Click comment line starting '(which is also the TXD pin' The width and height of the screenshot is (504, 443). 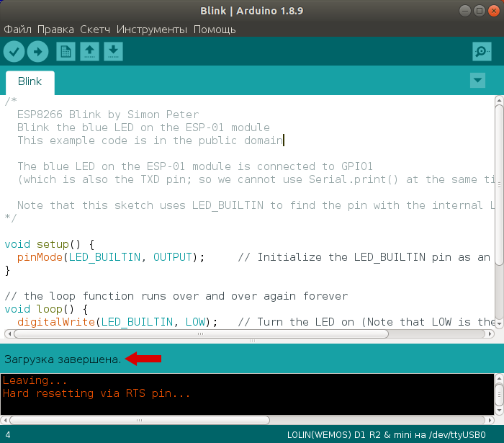pos(256,179)
